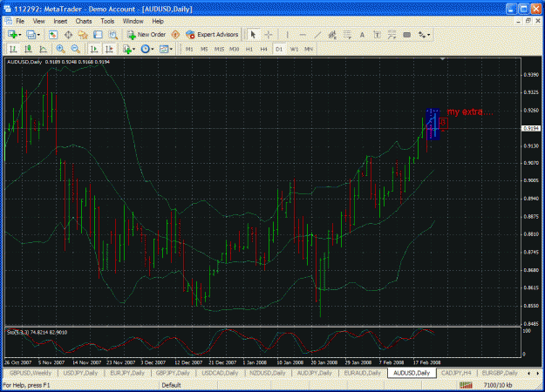Screen dimensions: 545x392
Task: Select the Fibonacci Retracement tool
Action: pos(347,34)
